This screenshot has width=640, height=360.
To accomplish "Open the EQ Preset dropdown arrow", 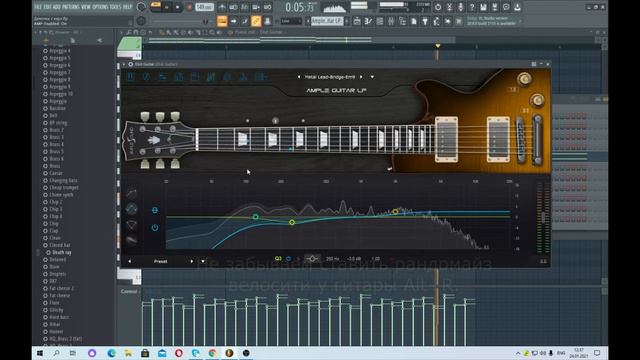I will pos(203,261).
